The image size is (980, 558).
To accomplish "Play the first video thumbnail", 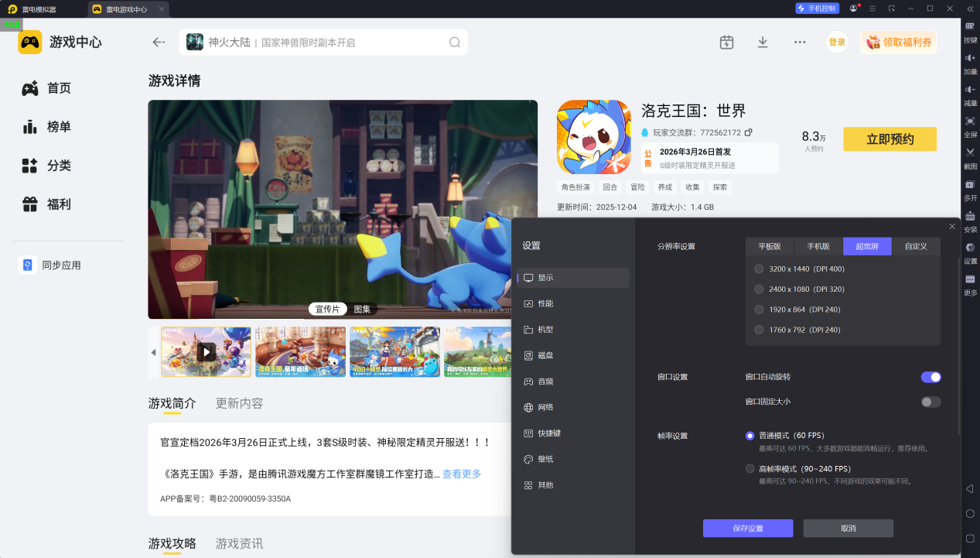I will tap(206, 352).
